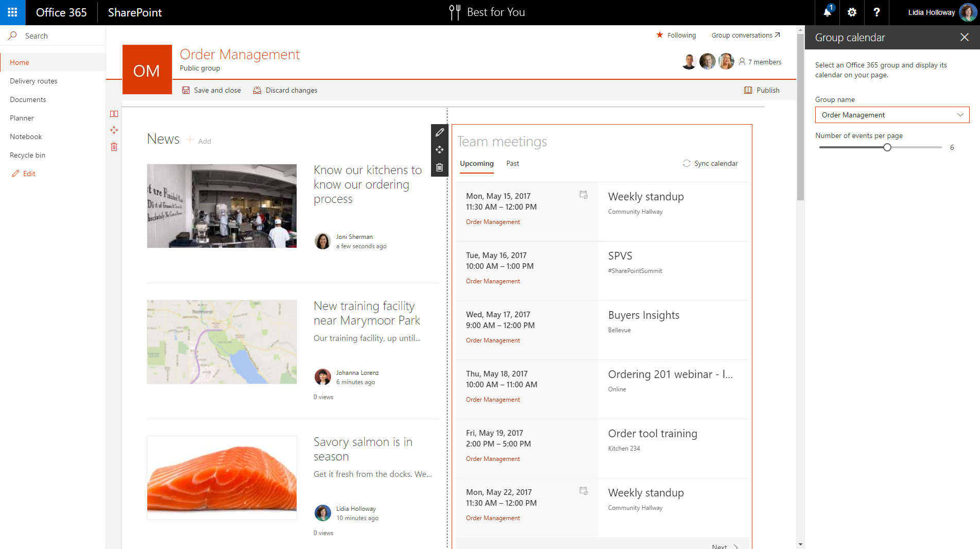
Task: Add the May 15 Weekly standup to calendar
Action: coord(583,195)
